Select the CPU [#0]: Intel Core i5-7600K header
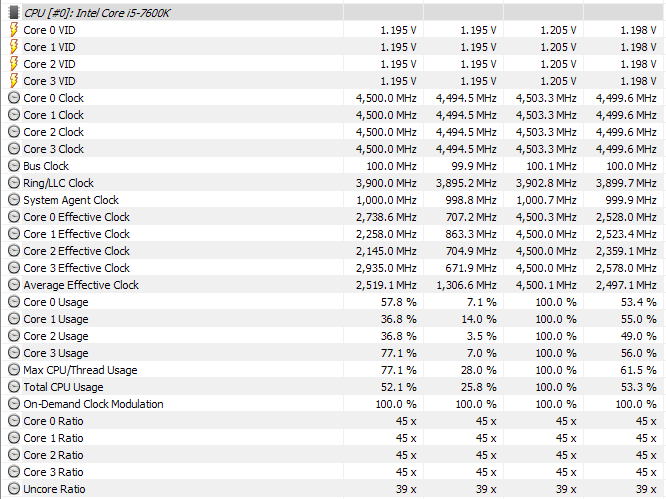Image resolution: width=666 pixels, height=499 pixels. pos(97,13)
